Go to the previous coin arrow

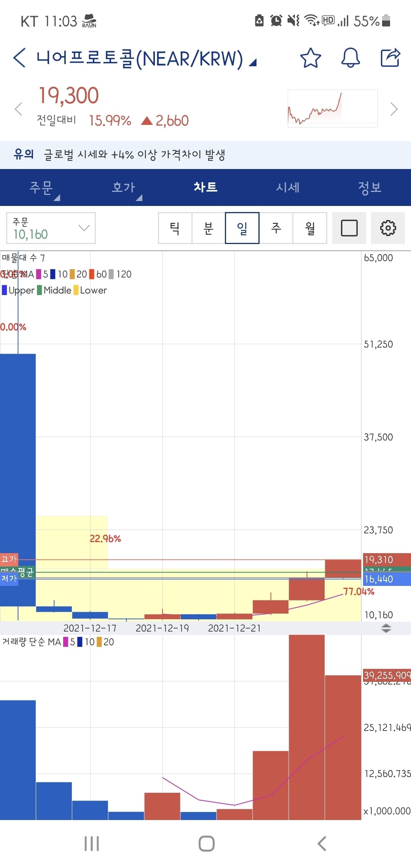[x=18, y=109]
